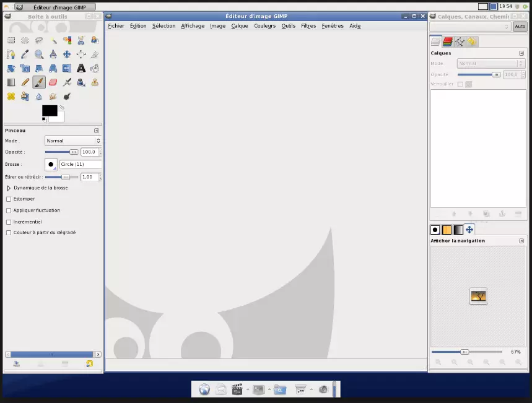Viewport: 532px width, 403px height.
Task: Select the Move tool in toolbox
Action: (x=67, y=54)
